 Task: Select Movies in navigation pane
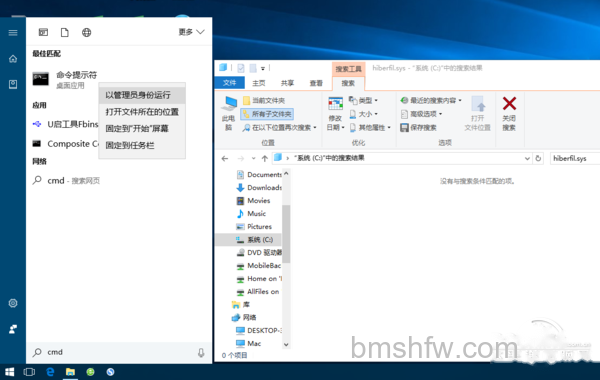tap(254, 201)
